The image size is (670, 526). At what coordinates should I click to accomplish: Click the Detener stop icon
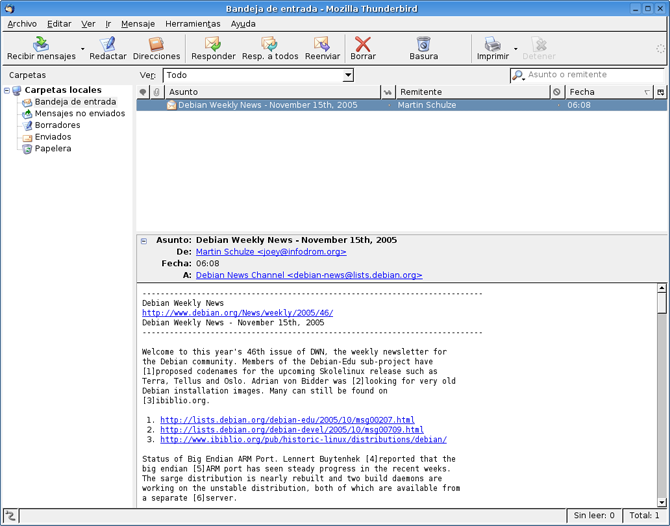pyautogui.click(x=539, y=44)
